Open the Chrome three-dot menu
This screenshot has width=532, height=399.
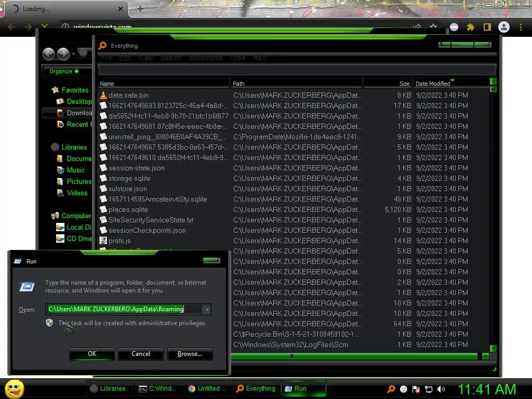[x=521, y=27]
